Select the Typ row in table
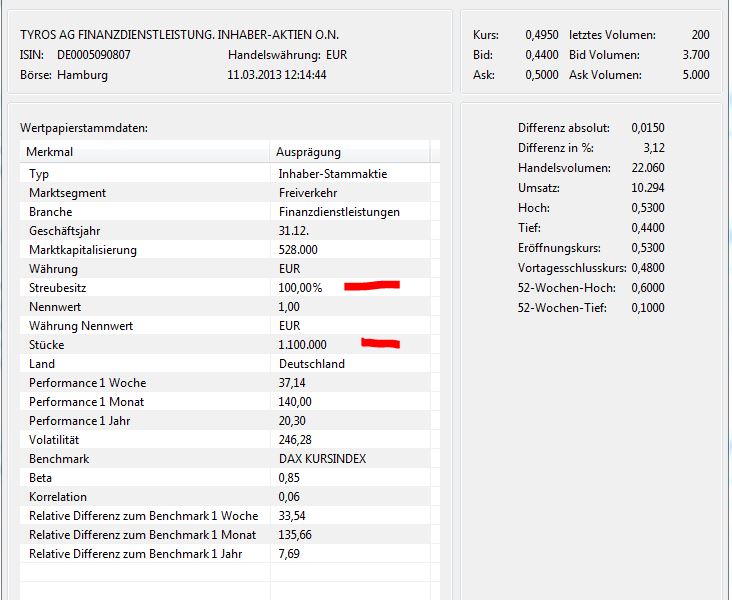 (39, 174)
